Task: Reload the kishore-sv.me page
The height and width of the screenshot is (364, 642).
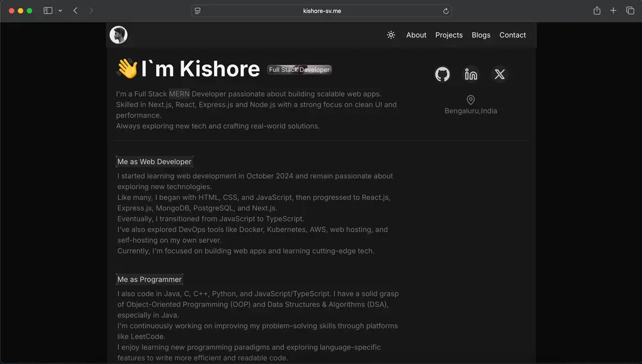Action: coord(446,11)
